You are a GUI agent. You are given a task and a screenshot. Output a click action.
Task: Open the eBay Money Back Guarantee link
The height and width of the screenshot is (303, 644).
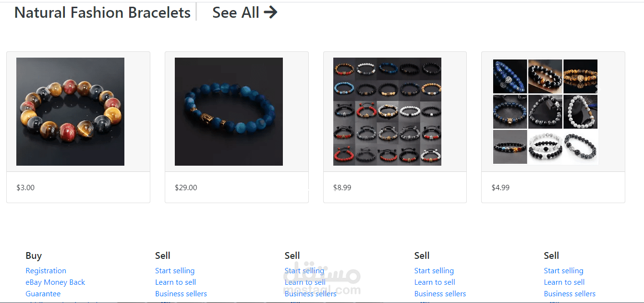coord(55,288)
